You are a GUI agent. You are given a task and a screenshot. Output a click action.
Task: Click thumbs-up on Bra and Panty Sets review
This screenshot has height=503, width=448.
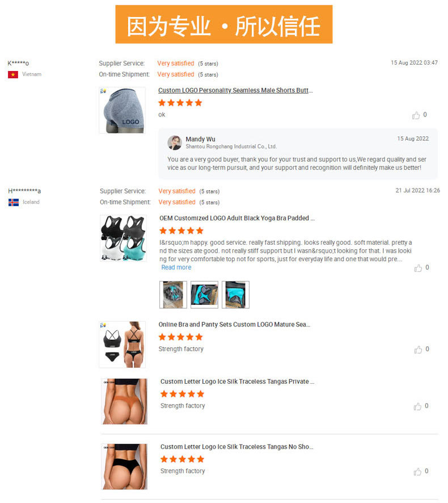[x=418, y=349]
